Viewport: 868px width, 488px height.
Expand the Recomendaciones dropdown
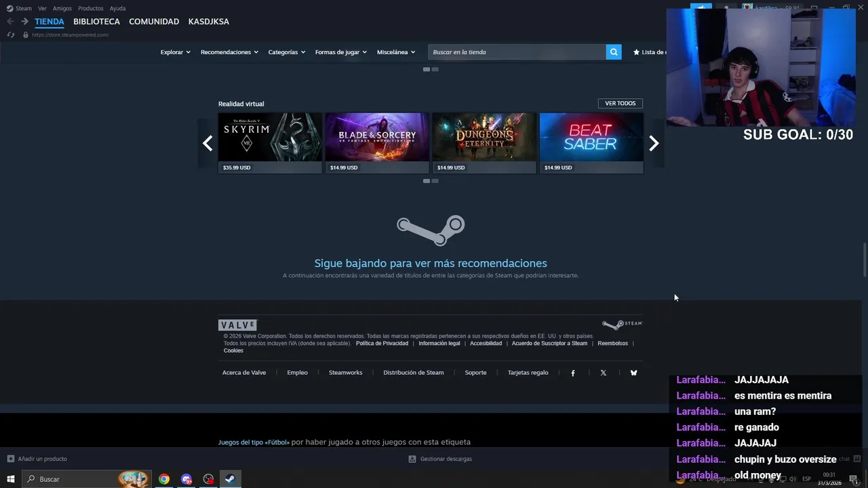229,52
